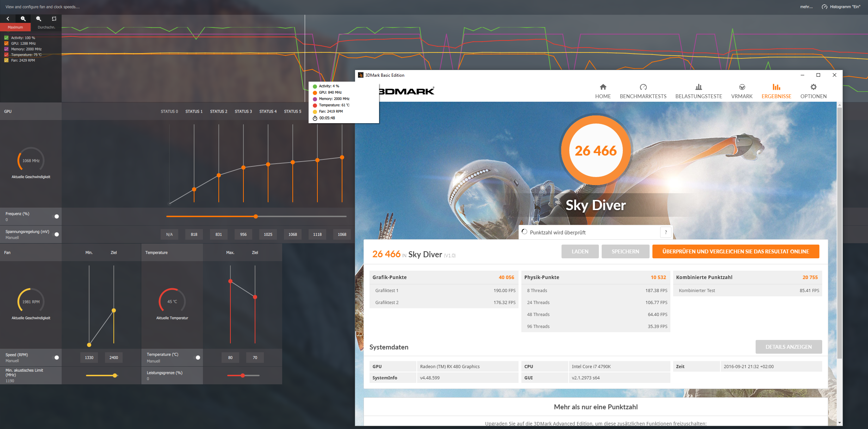Uncheck the Memory graph checkbox
Viewport: 868px width, 429px height.
[x=6, y=49]
